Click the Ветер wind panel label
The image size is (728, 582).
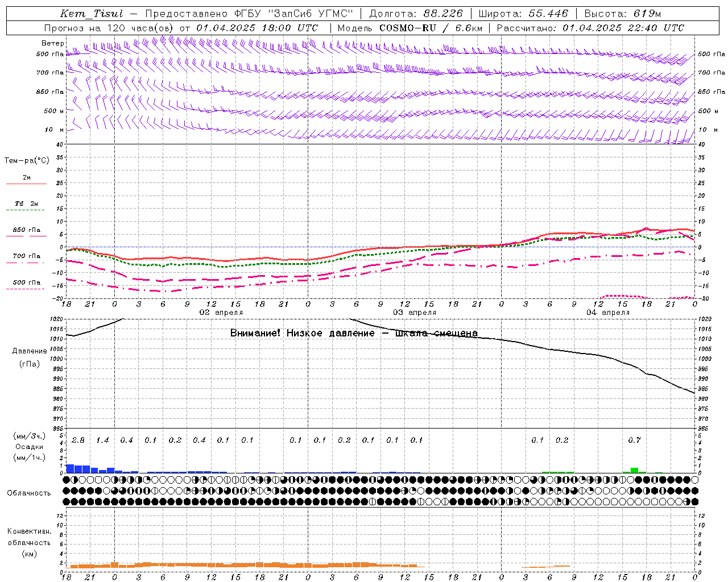pyautogui.click(x=53, y=43)
